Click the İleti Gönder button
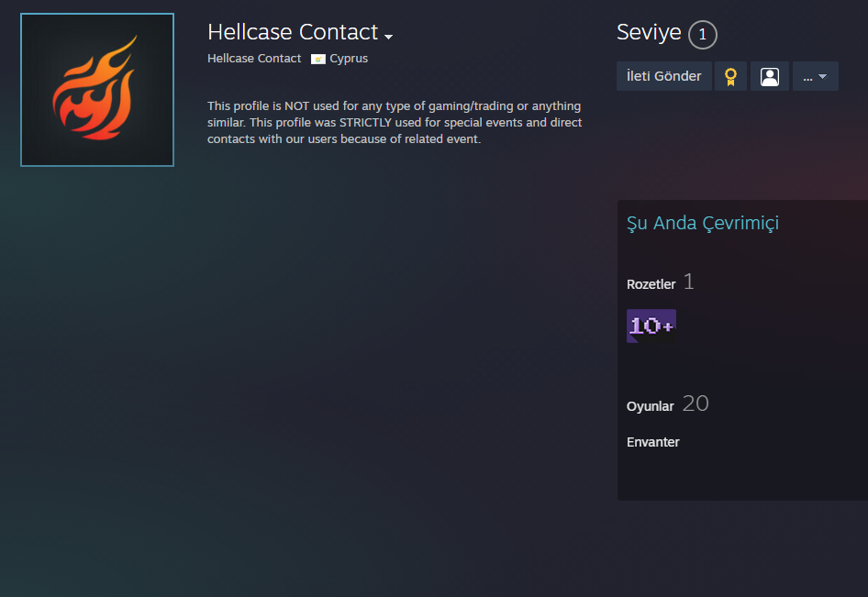This screenshot has width=868, height=597. (663, 76)
